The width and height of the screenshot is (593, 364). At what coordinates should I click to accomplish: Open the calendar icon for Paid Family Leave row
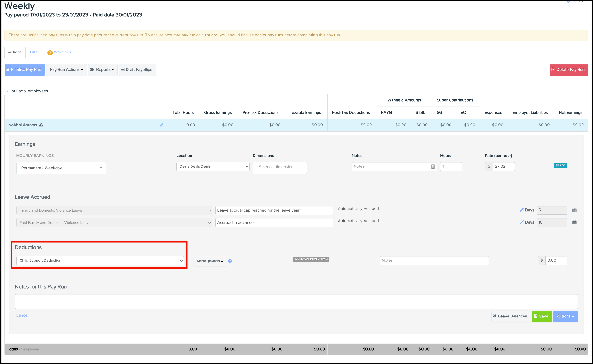(574, 223)
